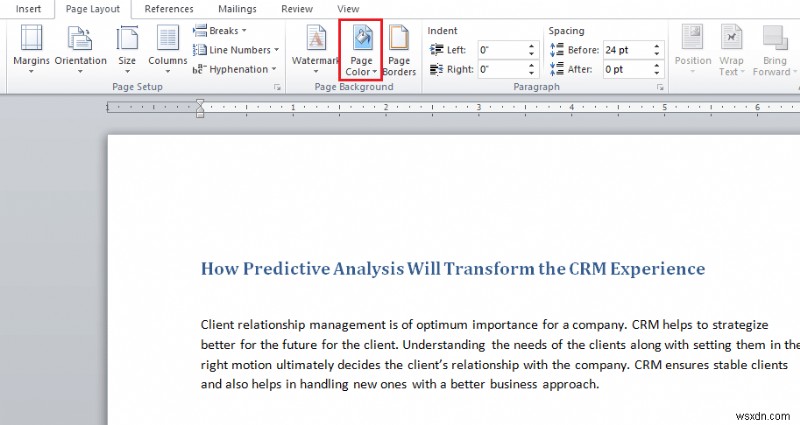
Task: Click the document heading about CRM Experience
Action: coord(453,268)
